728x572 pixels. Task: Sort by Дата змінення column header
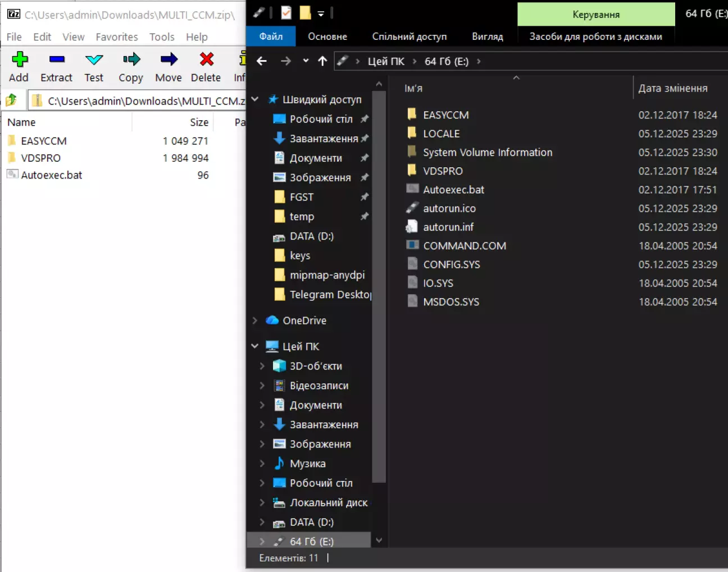(672, 88)
